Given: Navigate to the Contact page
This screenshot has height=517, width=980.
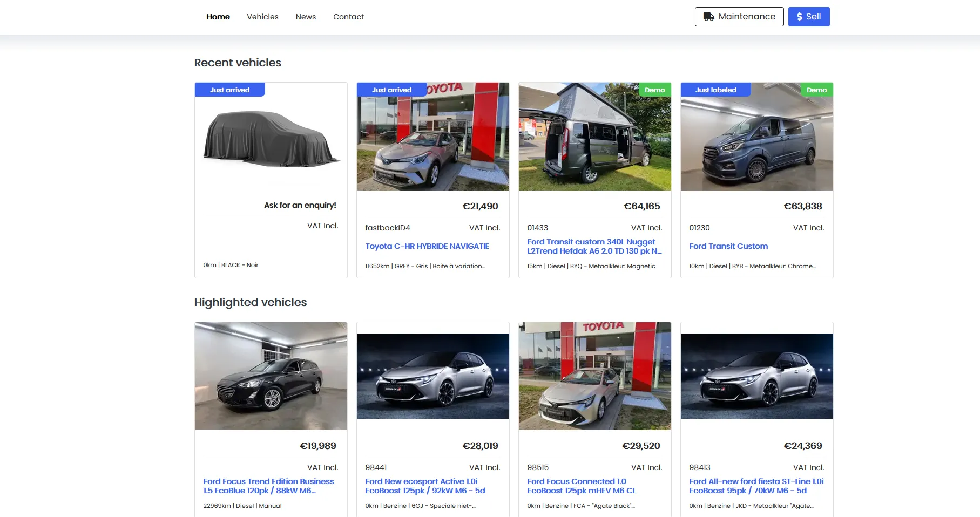Looking at the screenshot, I should click(x=348, y=17).
